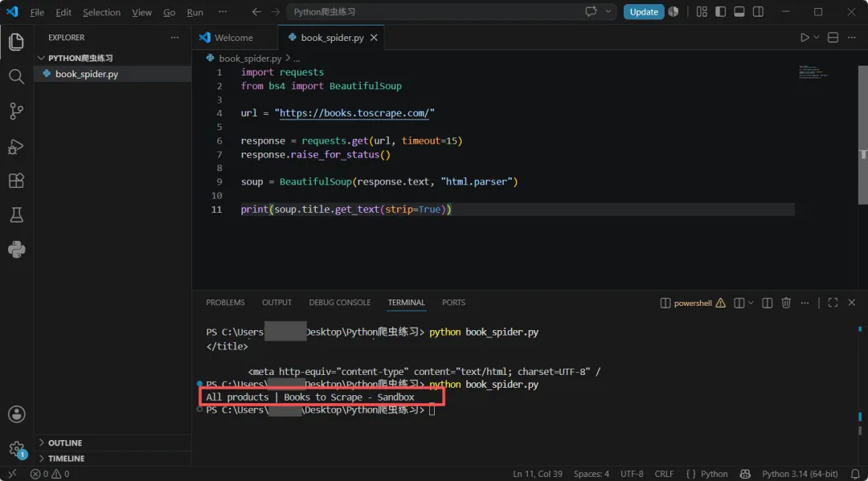
Task: Open the Run menu
Action: [194, 12]
